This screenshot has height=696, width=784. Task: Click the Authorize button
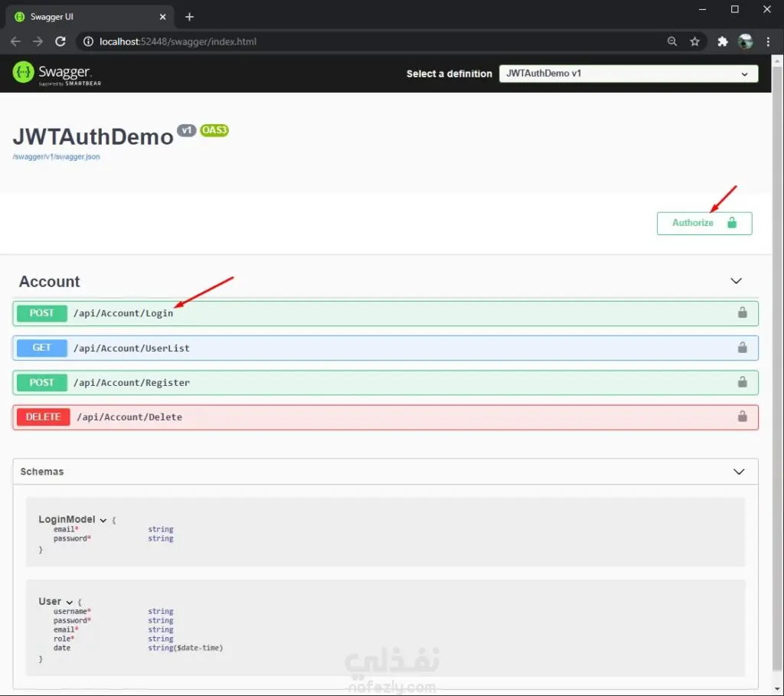tap(704, 223)
